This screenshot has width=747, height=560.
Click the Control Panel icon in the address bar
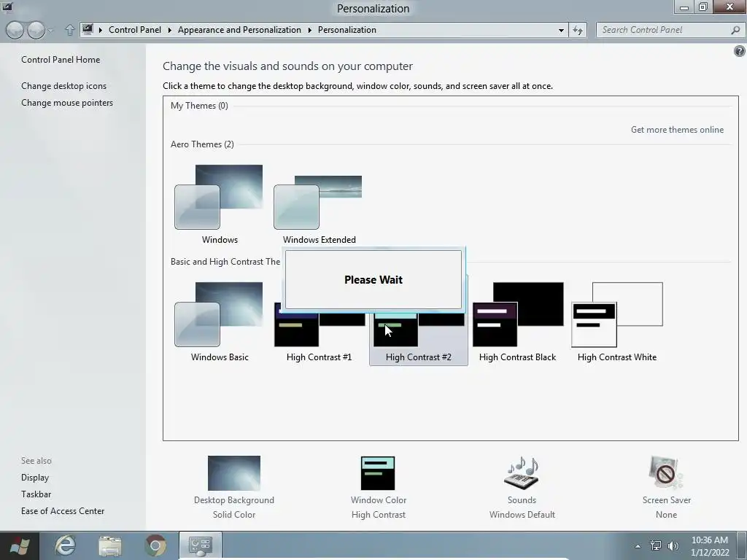pyautogui.click(x=88, y=29)
